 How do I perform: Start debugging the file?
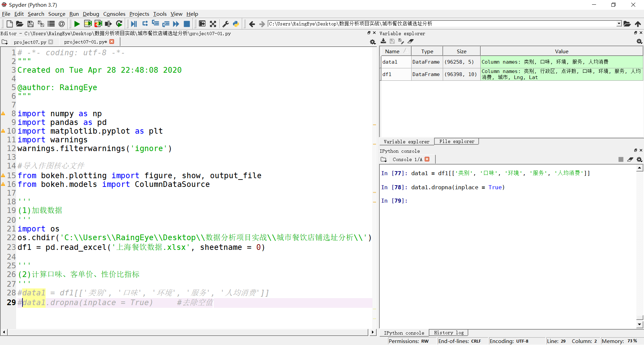pyautogui.click(x=134, y=24)
